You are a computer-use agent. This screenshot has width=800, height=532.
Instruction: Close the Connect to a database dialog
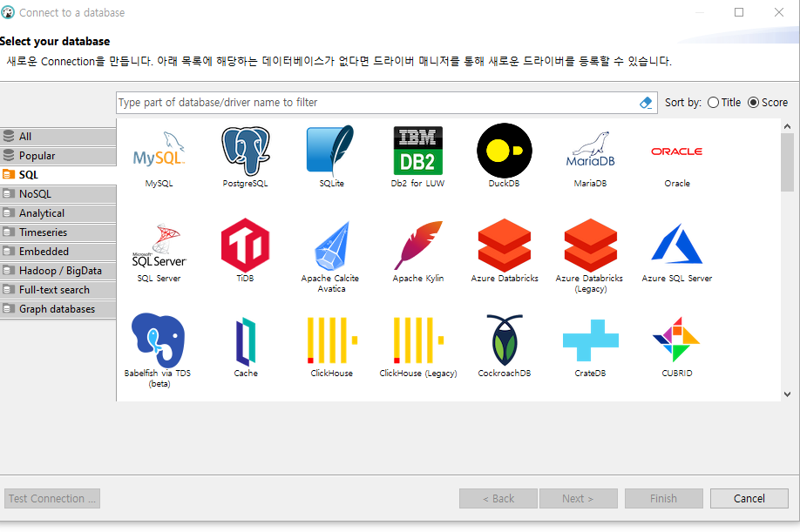pos(778,12)
